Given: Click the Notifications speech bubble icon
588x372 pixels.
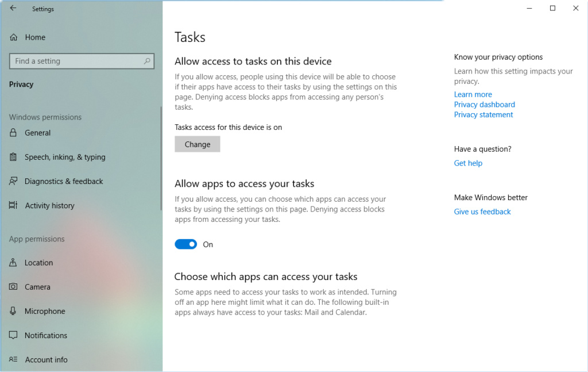Looking at the screenshot, I should (13, 335).
